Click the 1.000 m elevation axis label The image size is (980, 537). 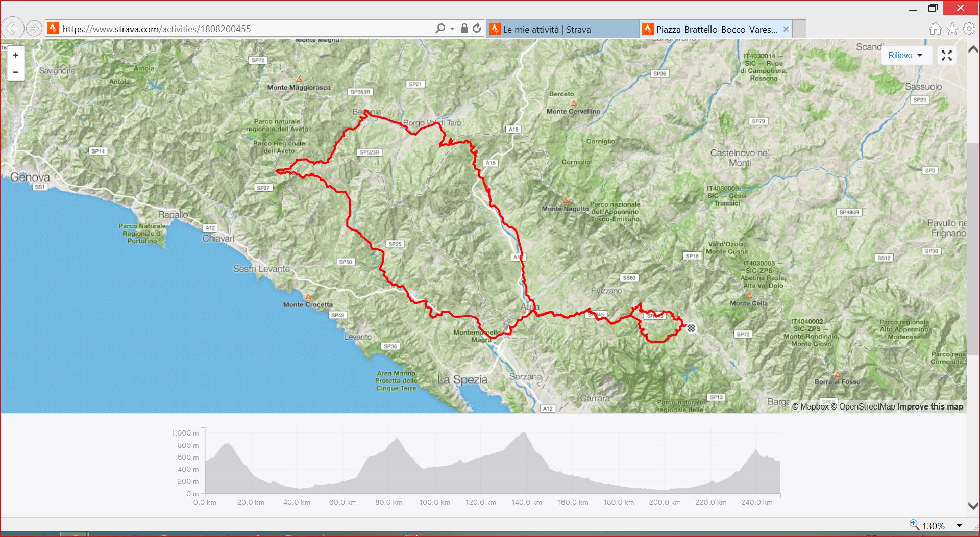[x=185, y=433]
